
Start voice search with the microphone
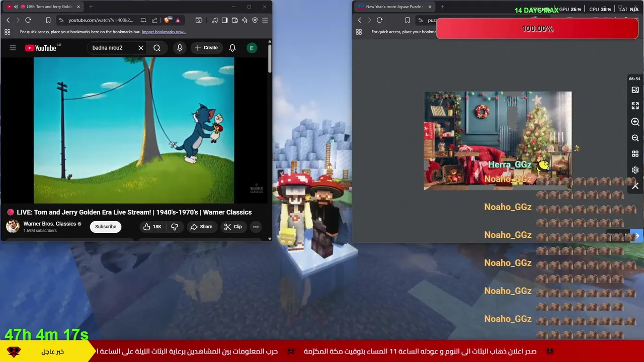click(x=180, y=48)
